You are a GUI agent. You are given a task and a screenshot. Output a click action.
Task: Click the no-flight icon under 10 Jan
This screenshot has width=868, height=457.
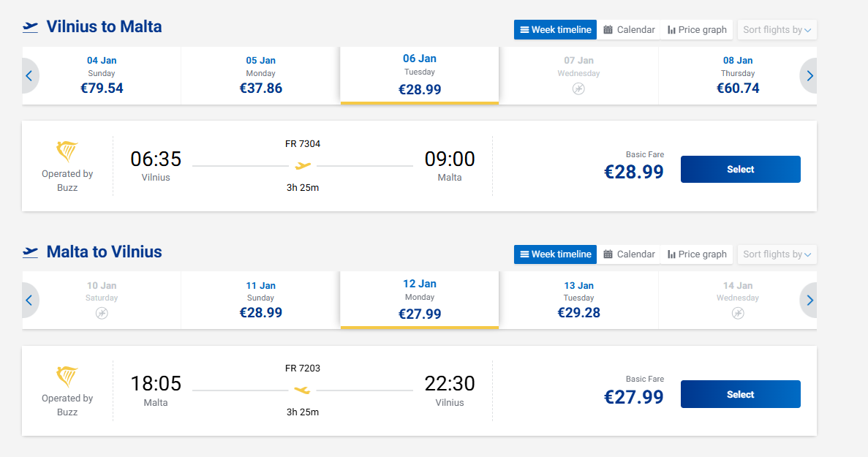(102, 314)
